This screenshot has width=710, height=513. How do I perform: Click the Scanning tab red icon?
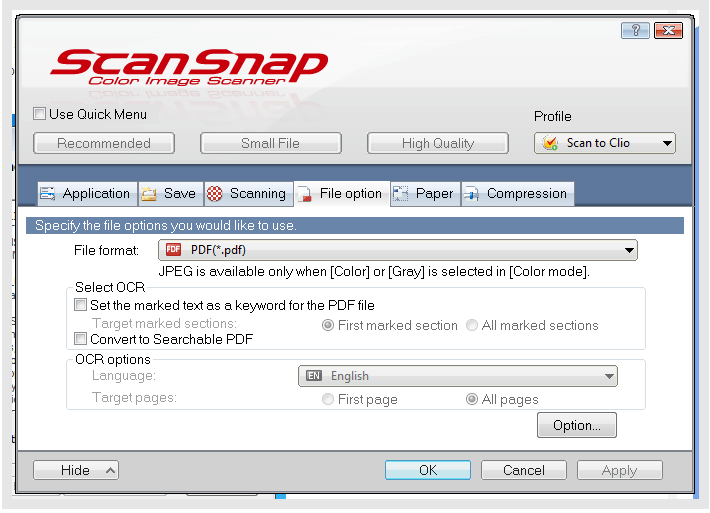(x=215, y=194)
